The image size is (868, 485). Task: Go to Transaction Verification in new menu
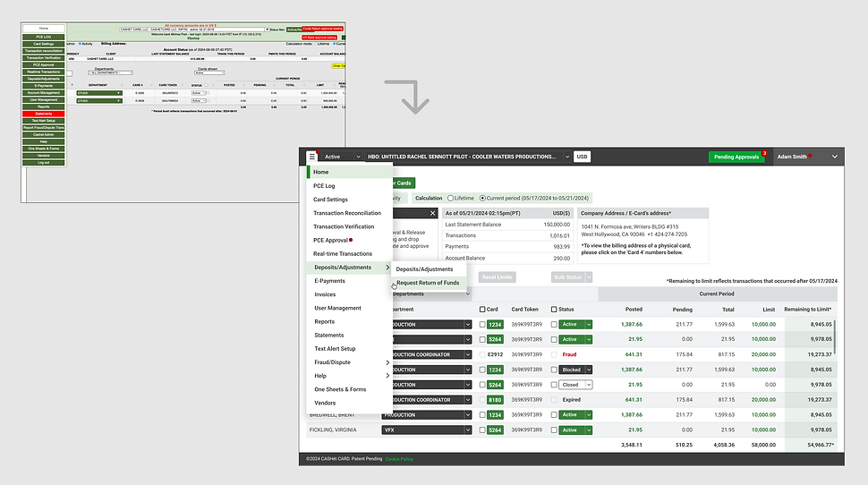pos(344,226)
